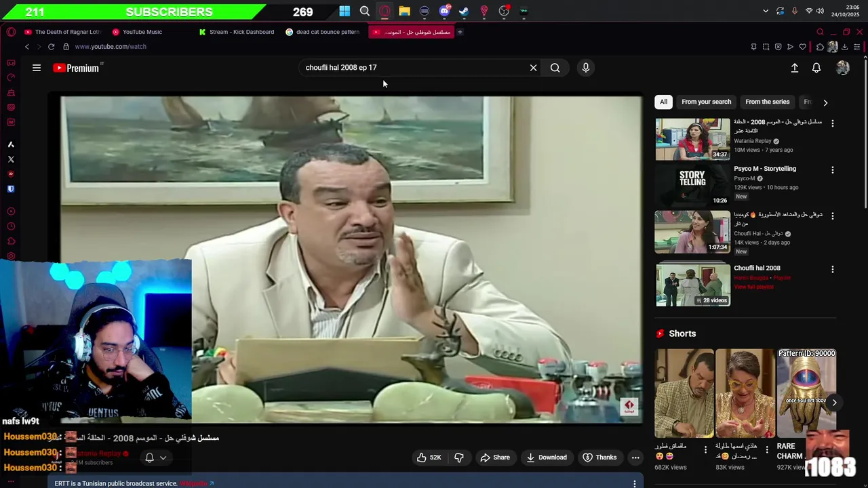Dislike the video

[x=459, y=457]
